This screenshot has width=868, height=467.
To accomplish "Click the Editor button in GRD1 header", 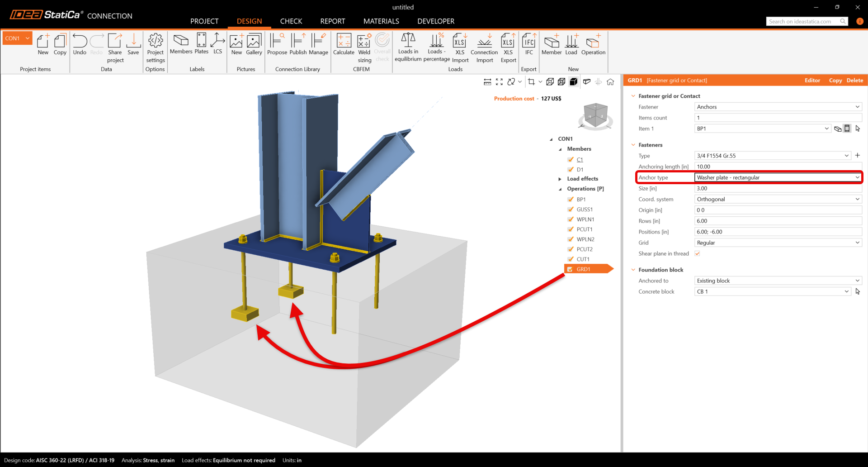I will pyautogui.click(x=812, y=81).
